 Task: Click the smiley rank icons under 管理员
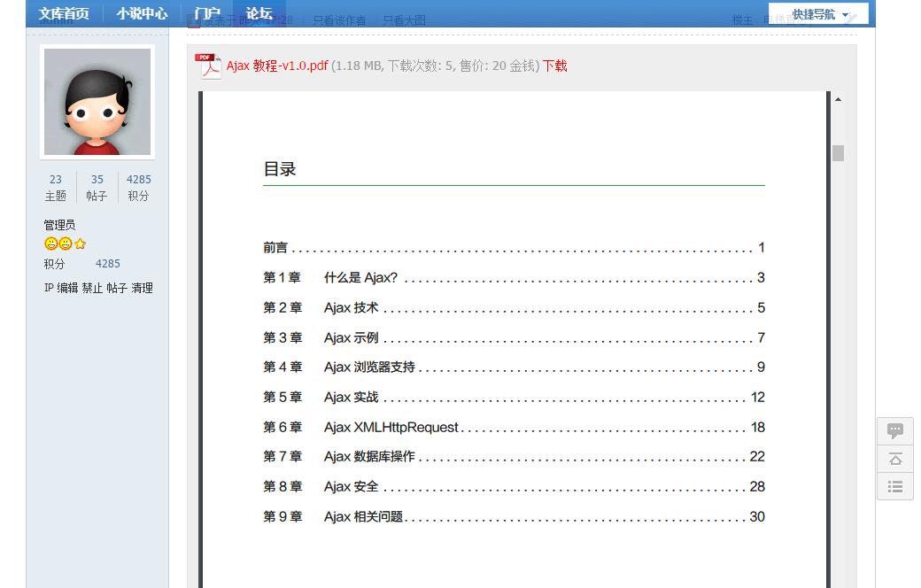(x=58, y=244)
